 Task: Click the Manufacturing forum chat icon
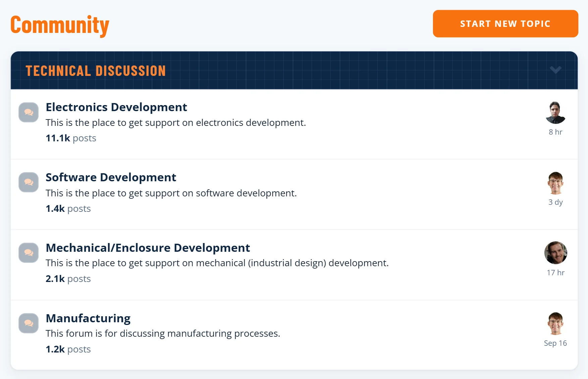click(29, 323)
